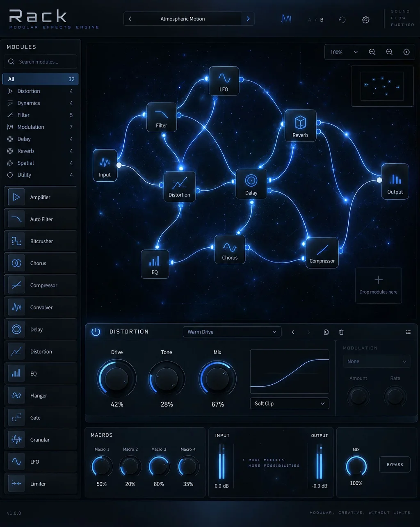Click the undo arrow icon in header
Image resolution: width=420 pixels, height=527 pixels.
tap(342, 20)
